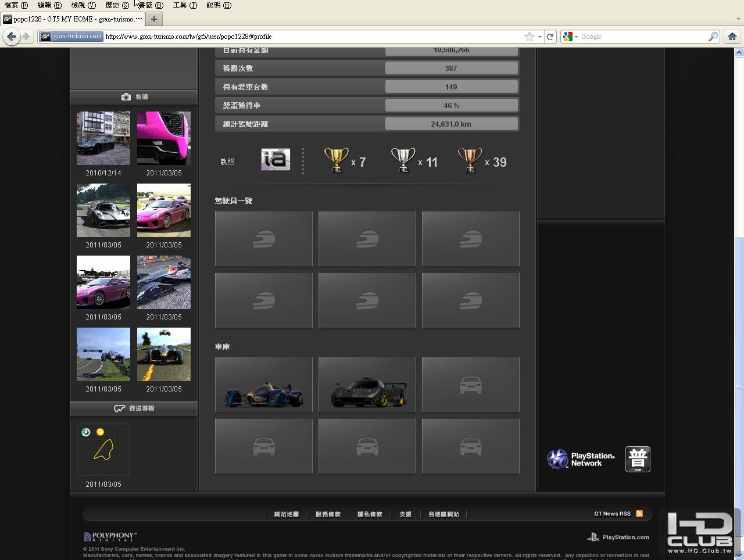The width and height of the screenshot is (744, 560).
Task: Click the browser back arrow button
Action: click(x=11, y=37)
